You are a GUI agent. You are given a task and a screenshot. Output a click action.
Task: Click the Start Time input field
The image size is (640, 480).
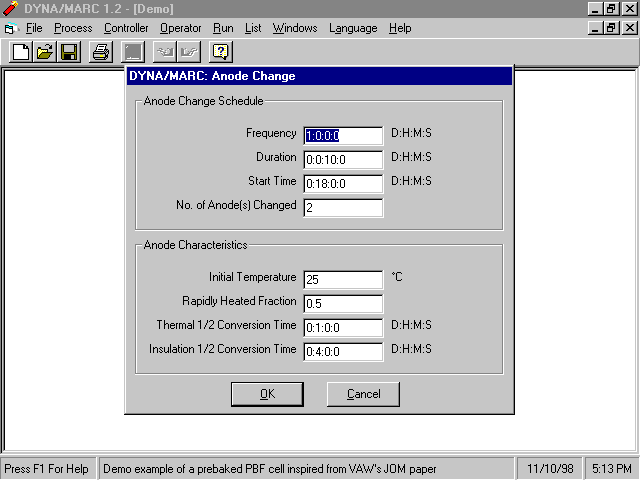(x=343, y=184)
